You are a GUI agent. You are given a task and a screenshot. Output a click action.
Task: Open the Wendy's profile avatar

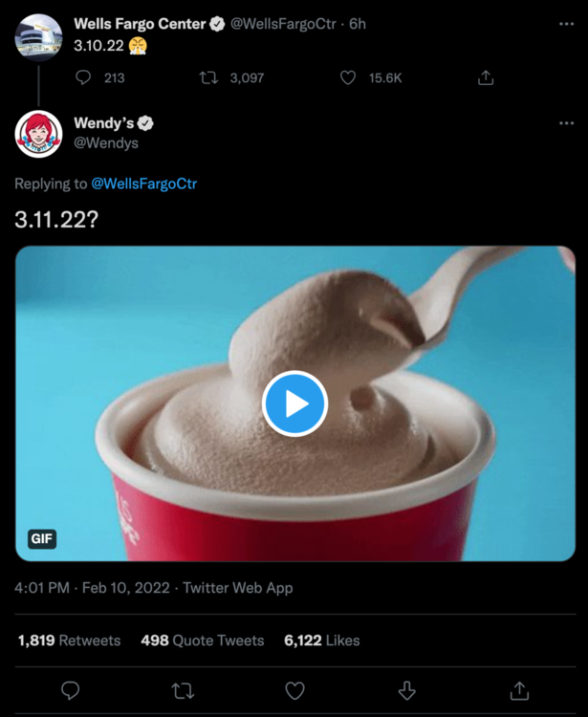click(x=38, y=133)
